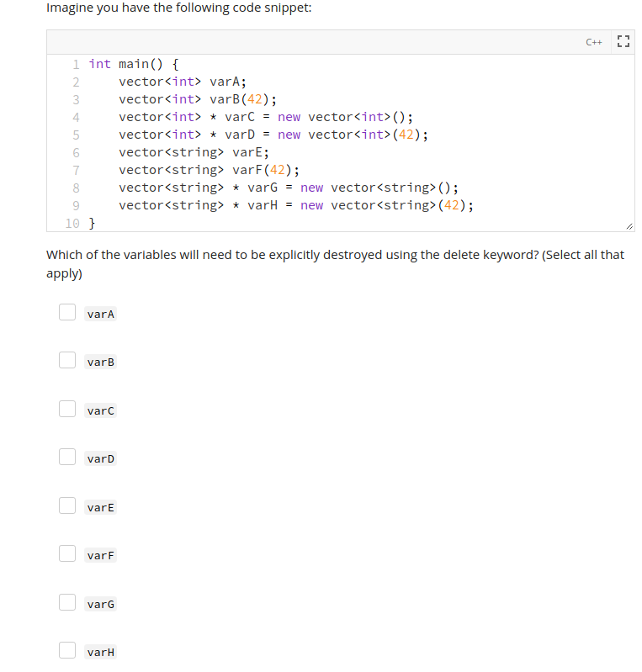
Task: Click the varH option label
Action: coord(101,653)
